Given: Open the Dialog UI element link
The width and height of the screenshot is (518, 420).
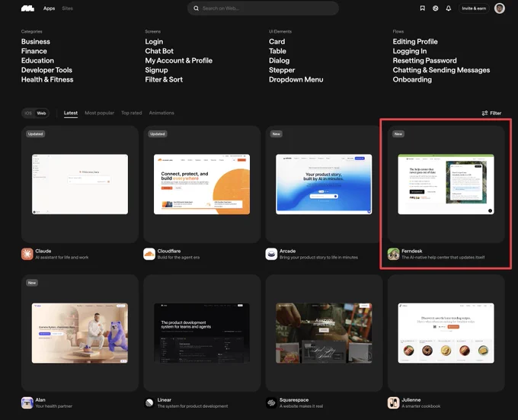Looking at the screenshot, I should point(279,60).
